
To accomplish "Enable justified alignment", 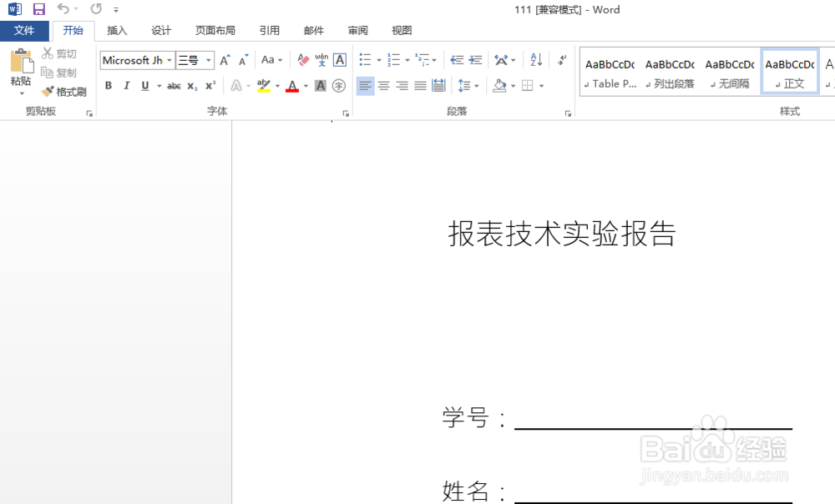I will coord(420,85).
